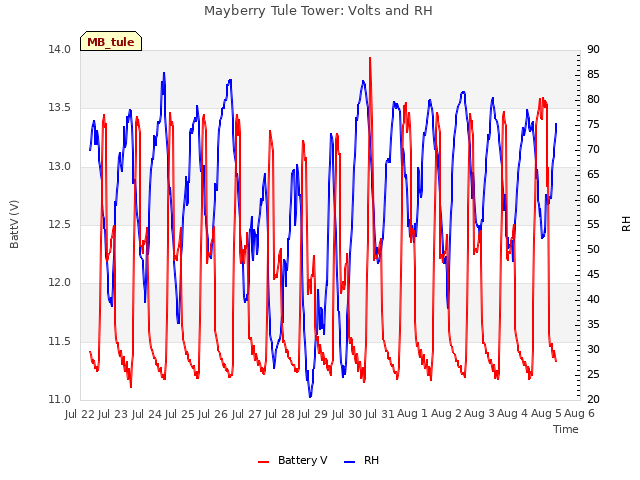Click the 75 tick on the RH axis
Image resolution: width=640 pixels, height=480 pixels.
coord(593,124)
